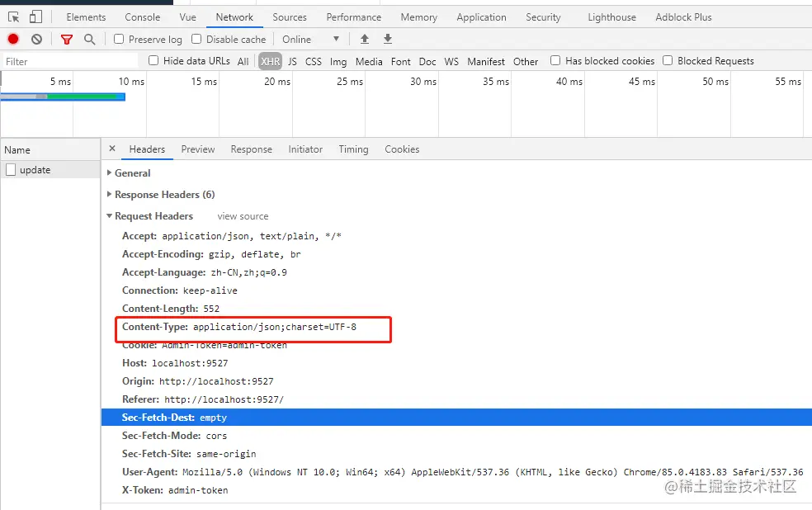The image size is (812, 510).
Task: Check Has blocked cookies
Action: coord(555,60)
